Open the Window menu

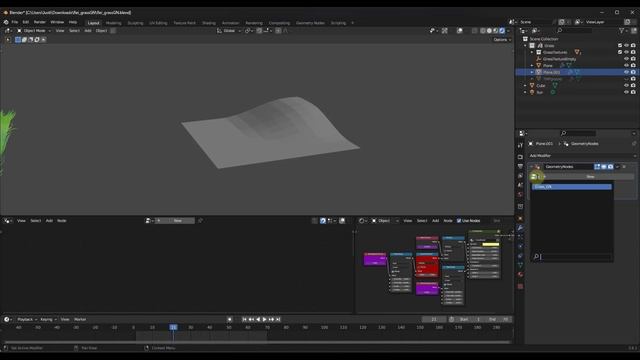pos(57,22)
